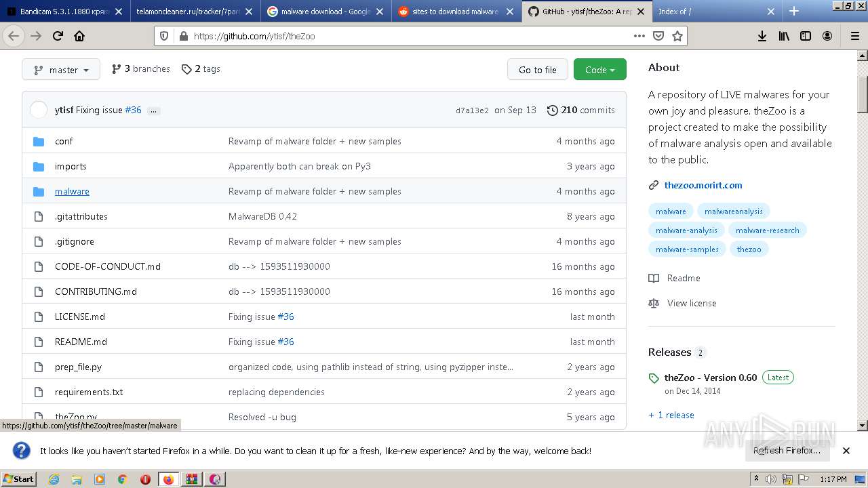Open the MalwareDB 0.42 commit message
This screenshot has height=488, width=868.
(x=262, y=216)
